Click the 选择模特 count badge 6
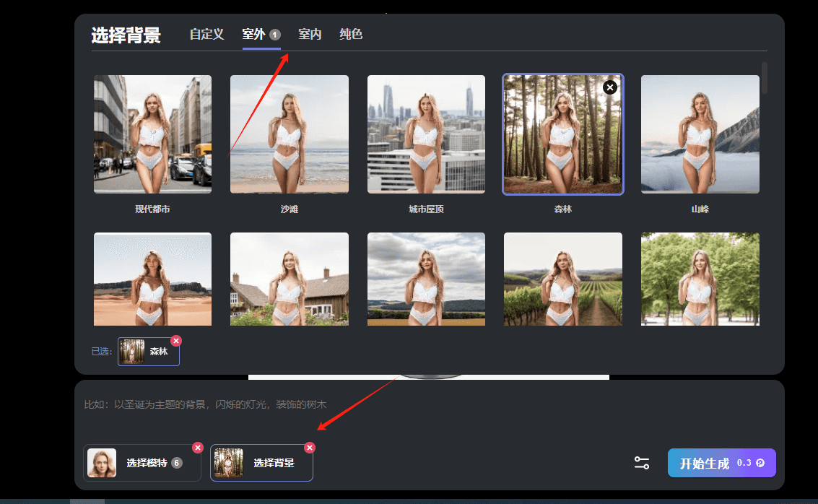The width and height of the screenshot is (818, 504). (x=177, y=463)
